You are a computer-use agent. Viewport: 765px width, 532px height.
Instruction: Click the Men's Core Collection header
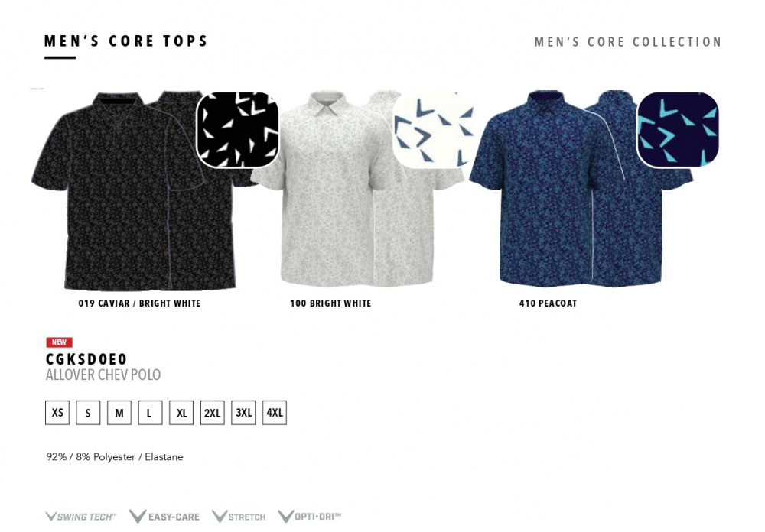628,42
